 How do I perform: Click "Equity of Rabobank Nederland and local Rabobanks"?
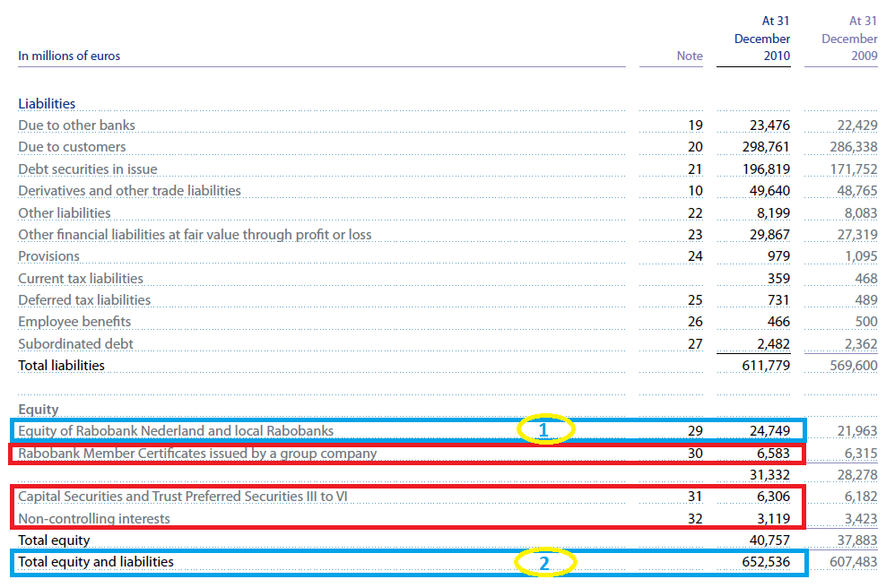tap(176, 431)
